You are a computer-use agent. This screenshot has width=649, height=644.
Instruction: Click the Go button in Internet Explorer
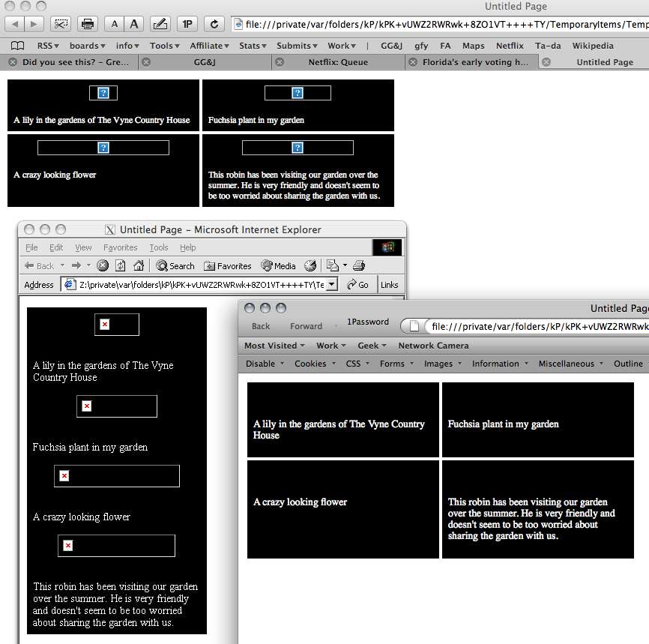point(358,285)
